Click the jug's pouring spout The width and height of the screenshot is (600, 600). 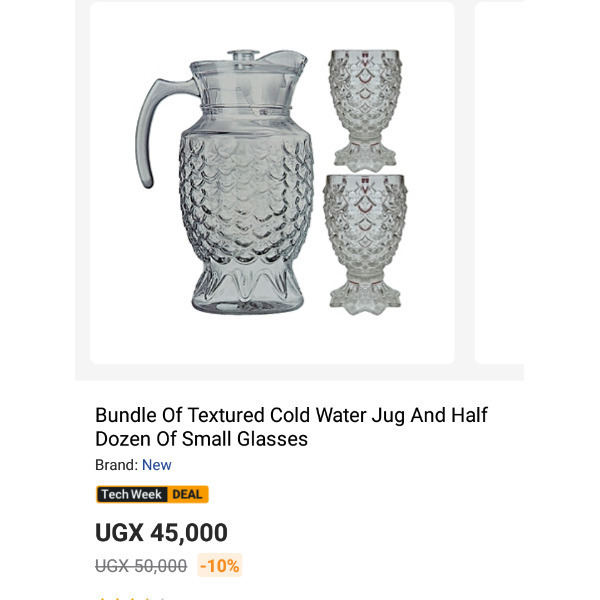286,59
